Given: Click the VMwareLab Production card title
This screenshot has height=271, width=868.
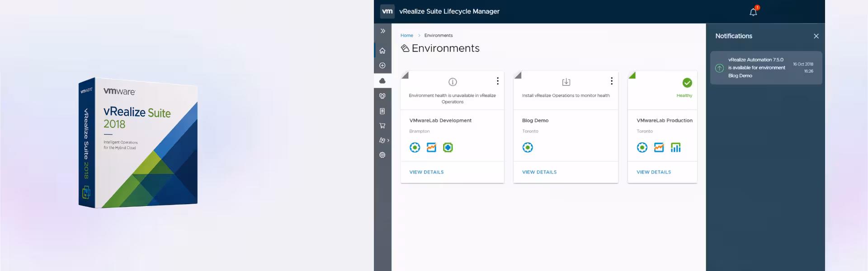Looking at the screenshot, I should coord(665,121).
